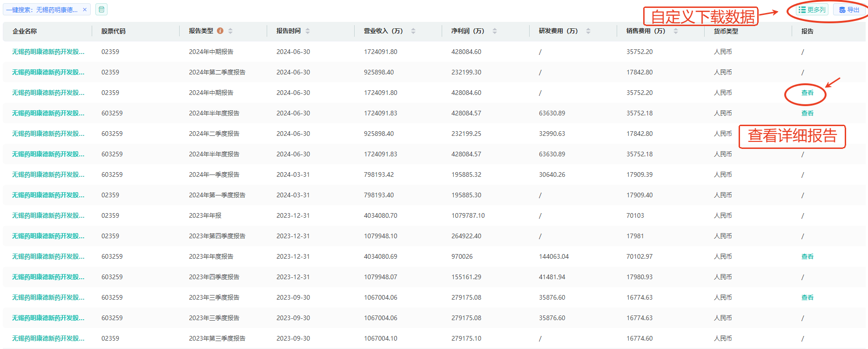Open company link in the 2024年二季度报告 row
Image resolution: width=868 pixels, height=349 pixels.
[48, 134]
